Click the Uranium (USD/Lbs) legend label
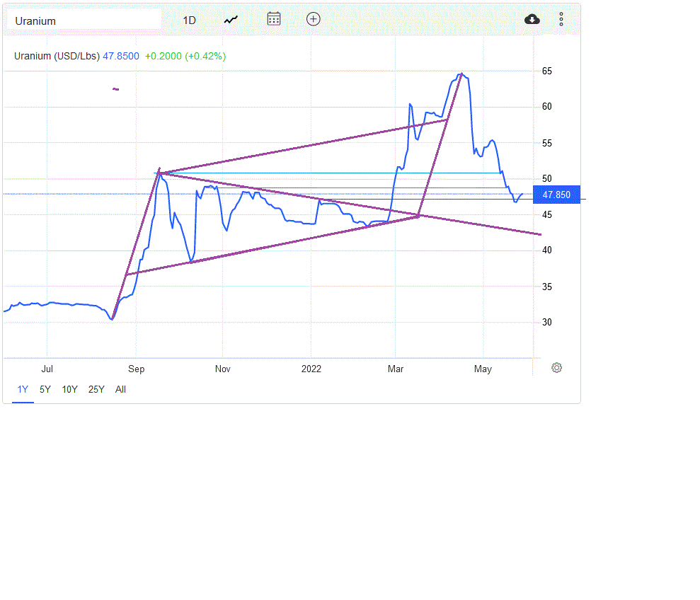This screenshot has height=600, width=700. coord(57,56)
